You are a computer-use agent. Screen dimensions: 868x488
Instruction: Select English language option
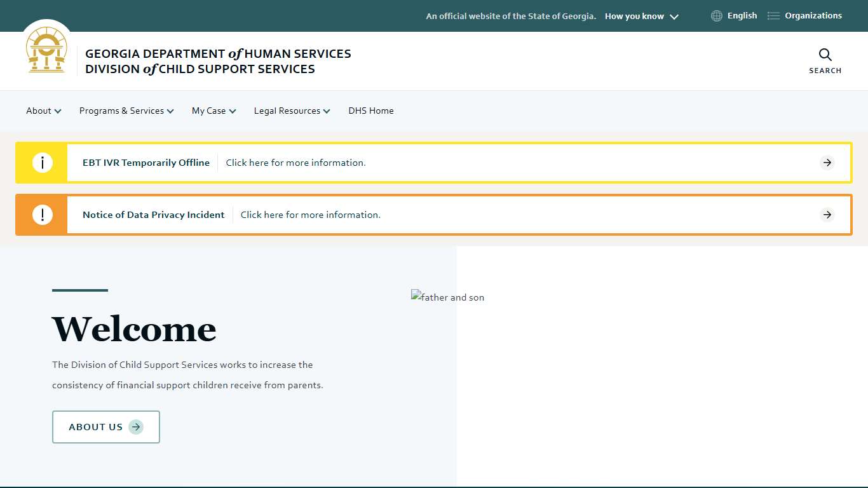(x=742, y=16)
